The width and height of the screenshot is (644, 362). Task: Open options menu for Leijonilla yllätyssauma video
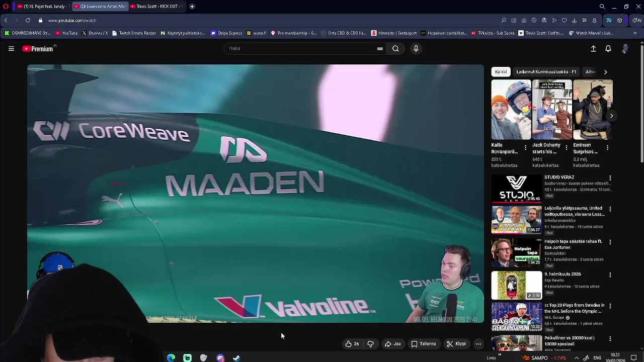click(610, 209)
